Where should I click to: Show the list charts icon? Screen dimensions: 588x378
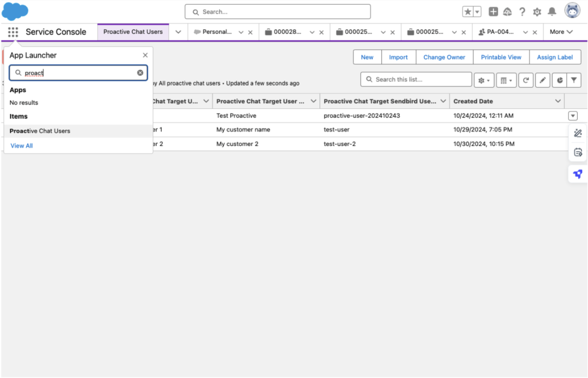pos(559,80)
